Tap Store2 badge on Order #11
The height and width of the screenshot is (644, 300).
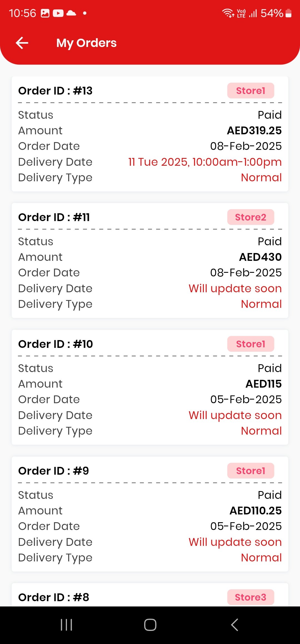[x=251, y=217]
